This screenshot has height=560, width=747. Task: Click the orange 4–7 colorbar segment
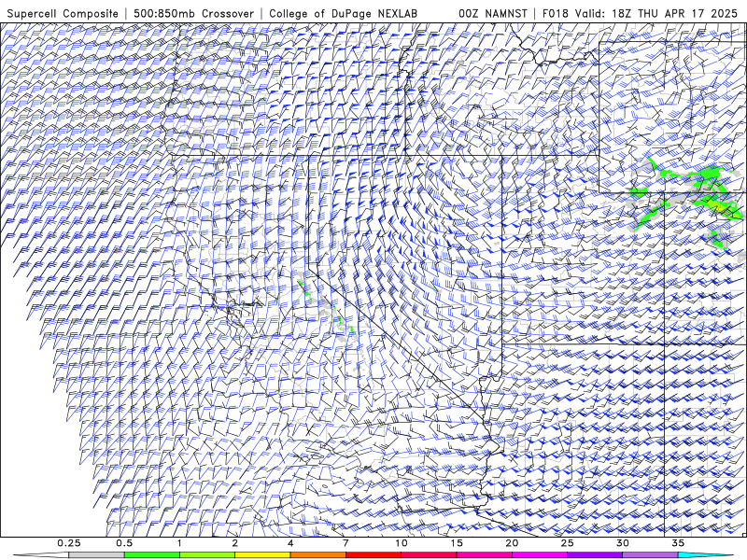pos(317,555)
